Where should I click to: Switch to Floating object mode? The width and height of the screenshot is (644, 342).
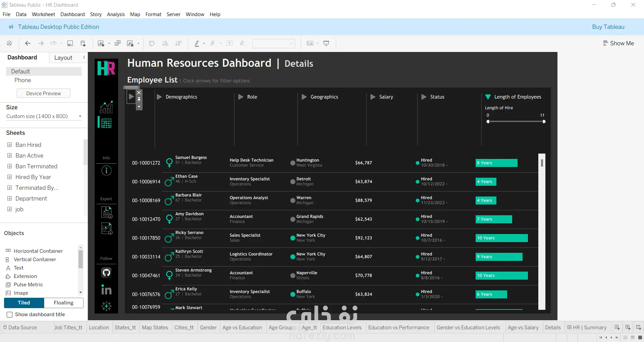point(63,303)
